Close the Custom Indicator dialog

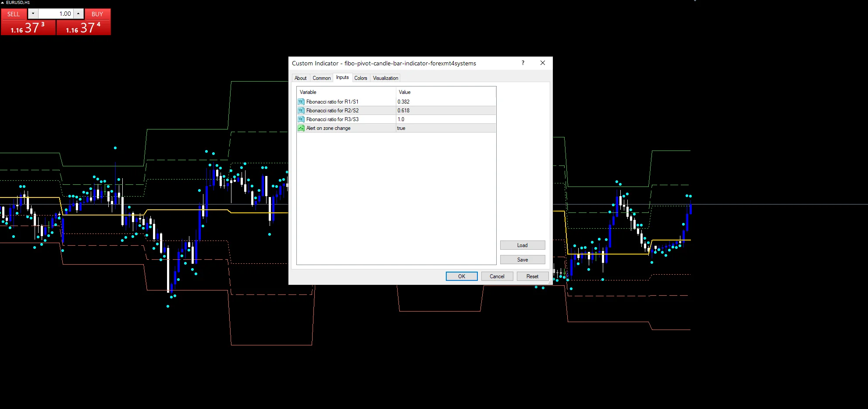click(x=543, y=63)
